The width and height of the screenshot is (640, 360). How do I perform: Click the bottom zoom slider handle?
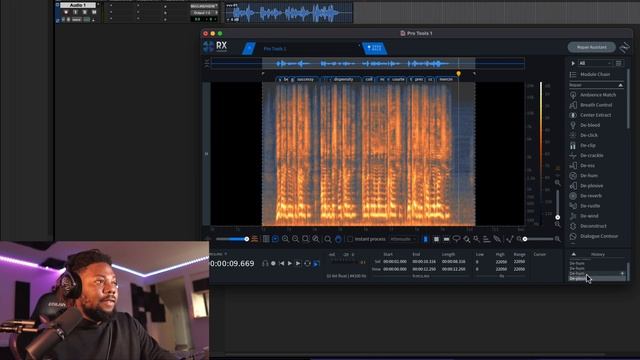pyautogui.click(x=525, y=239)
